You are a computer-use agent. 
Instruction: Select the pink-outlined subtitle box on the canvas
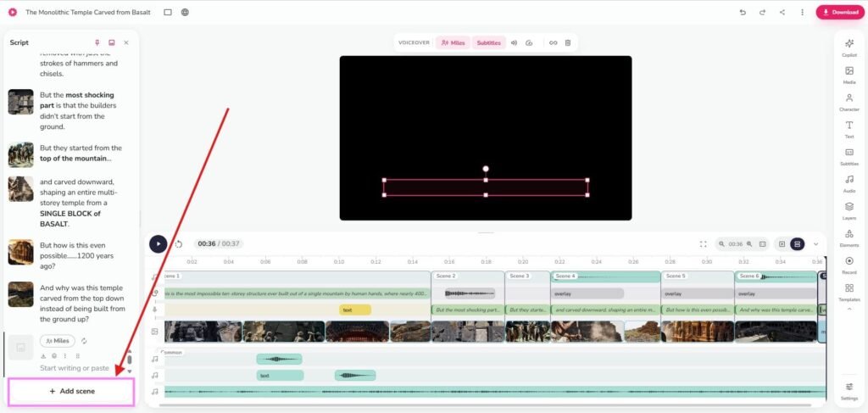tap(486, 187)
